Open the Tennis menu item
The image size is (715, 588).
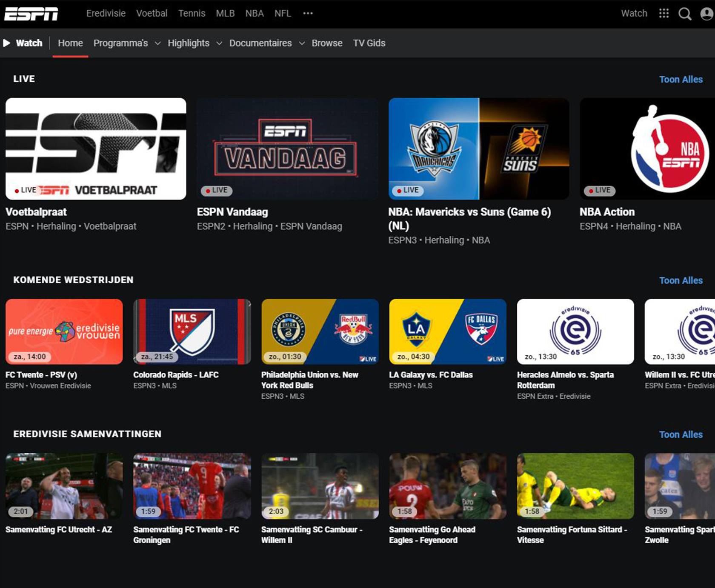[192, 13]
